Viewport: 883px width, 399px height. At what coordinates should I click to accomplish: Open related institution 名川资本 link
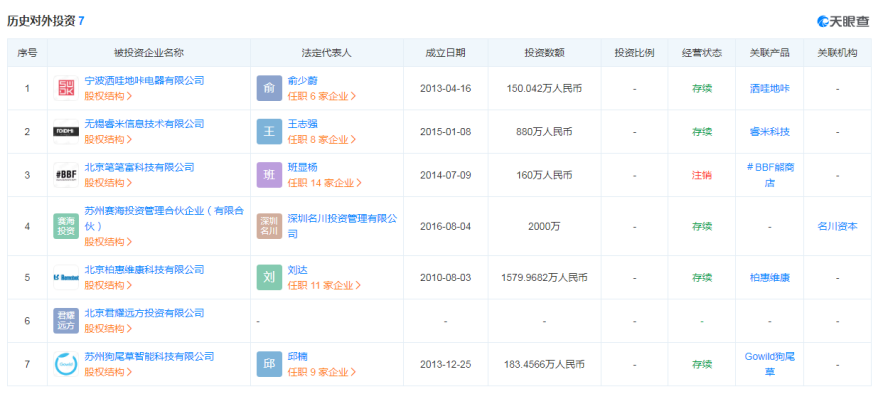pyautogui.click(x=837, y=226)
